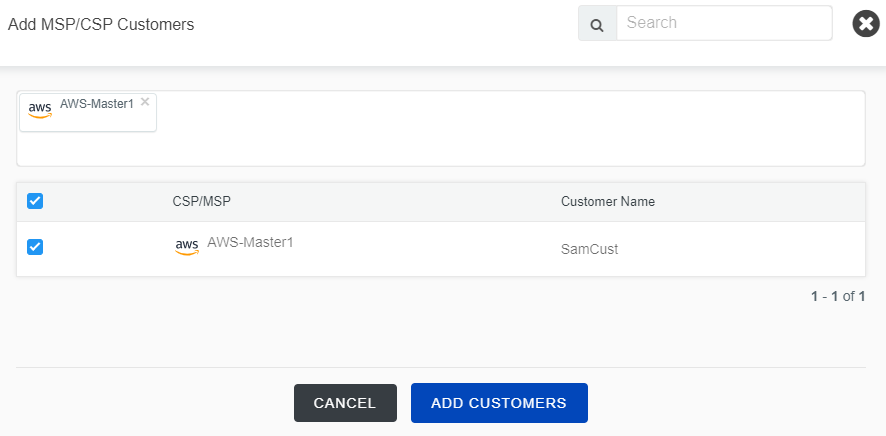Click into the Search input field

[723, 24]
